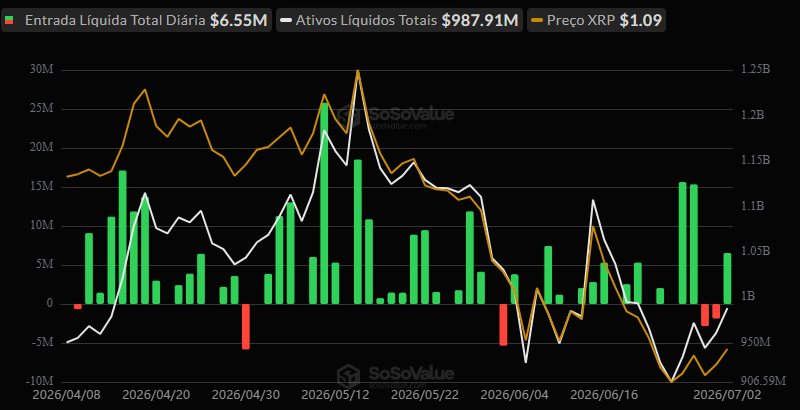The height and width of the screenshot is (410, 800).
Task: Toggle the Ativos Líquidos Totais line
Action: 399,20
